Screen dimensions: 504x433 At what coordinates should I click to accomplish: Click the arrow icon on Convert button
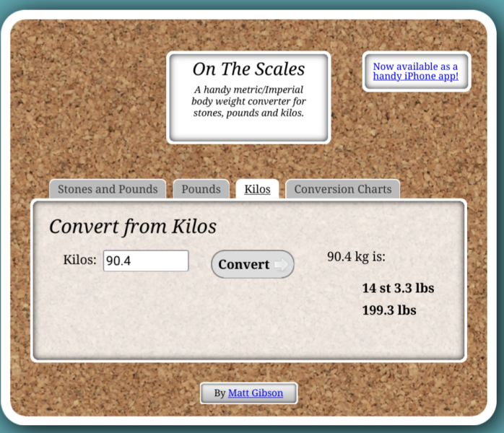tap(281, 265)
